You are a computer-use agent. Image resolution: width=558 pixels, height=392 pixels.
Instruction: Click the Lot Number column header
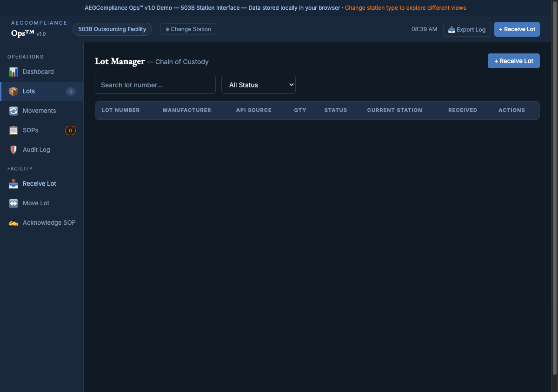click(120, 111)
